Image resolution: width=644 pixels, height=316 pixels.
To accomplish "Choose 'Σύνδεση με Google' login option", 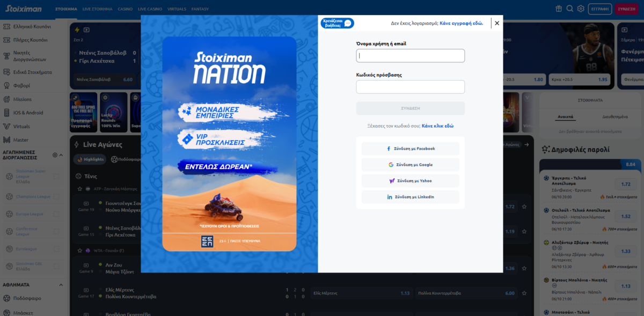I will (411, 165).
